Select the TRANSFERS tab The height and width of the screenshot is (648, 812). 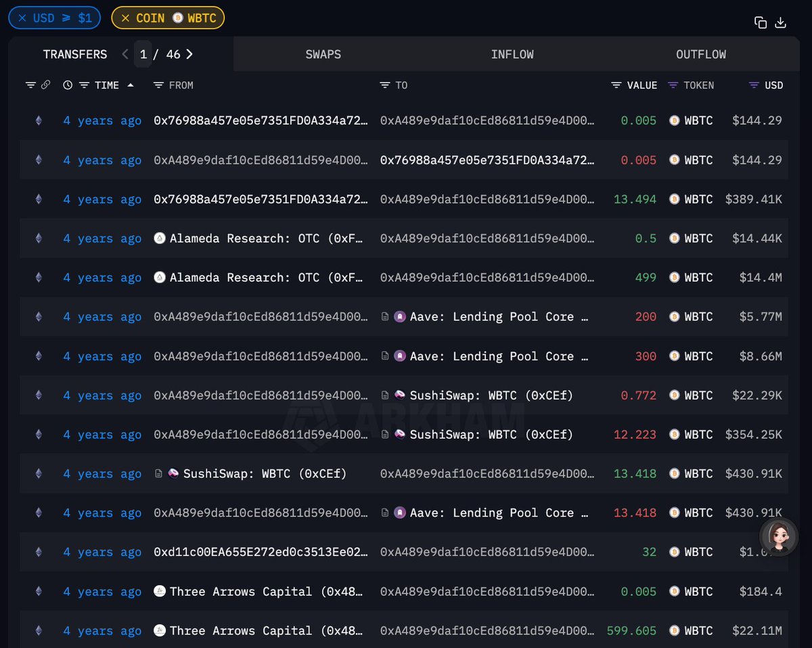(x=75, y=54)
